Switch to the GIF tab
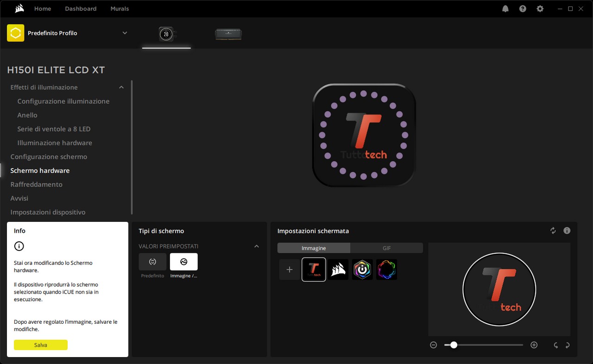 pos(386,248)
